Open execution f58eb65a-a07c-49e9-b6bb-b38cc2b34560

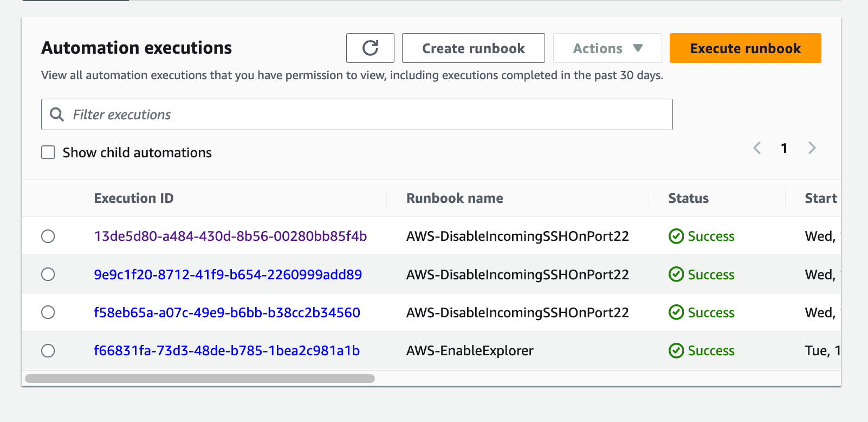[227, 312]
